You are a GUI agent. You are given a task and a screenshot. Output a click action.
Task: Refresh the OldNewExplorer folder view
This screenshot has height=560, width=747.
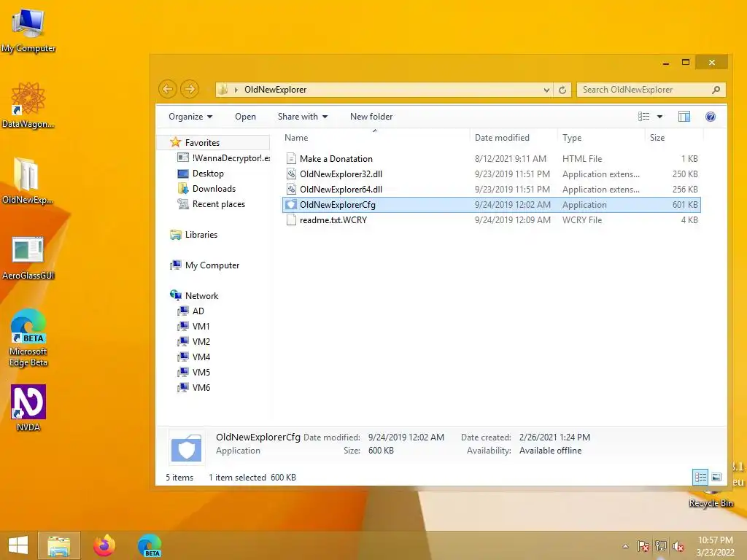click(562, 90)
